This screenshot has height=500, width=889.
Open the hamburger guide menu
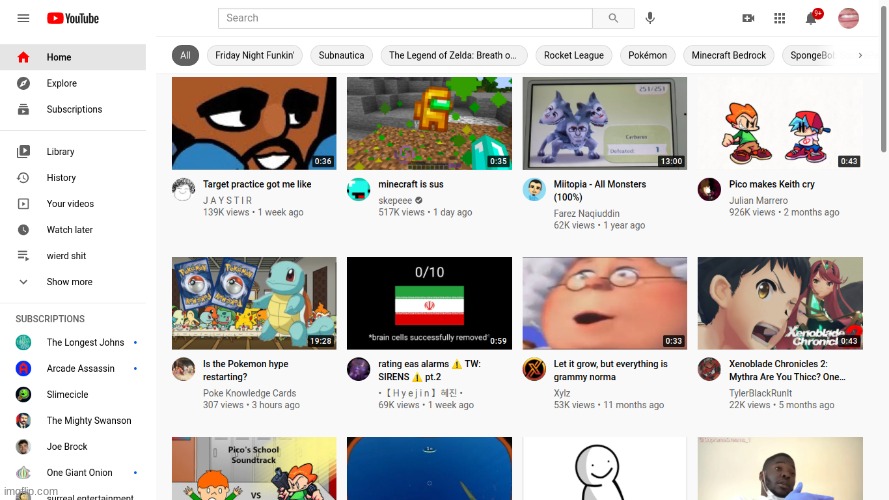tap(23, 18)
